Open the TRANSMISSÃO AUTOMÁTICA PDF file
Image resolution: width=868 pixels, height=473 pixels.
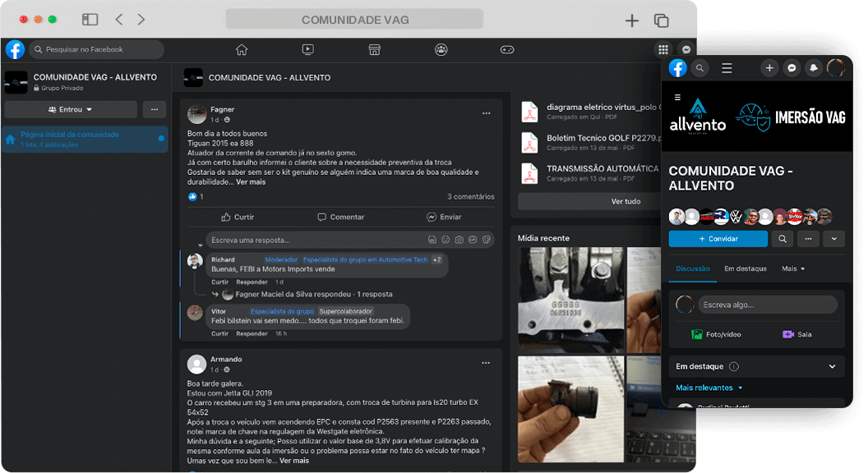pyautogui.click(x=590, y=173)
